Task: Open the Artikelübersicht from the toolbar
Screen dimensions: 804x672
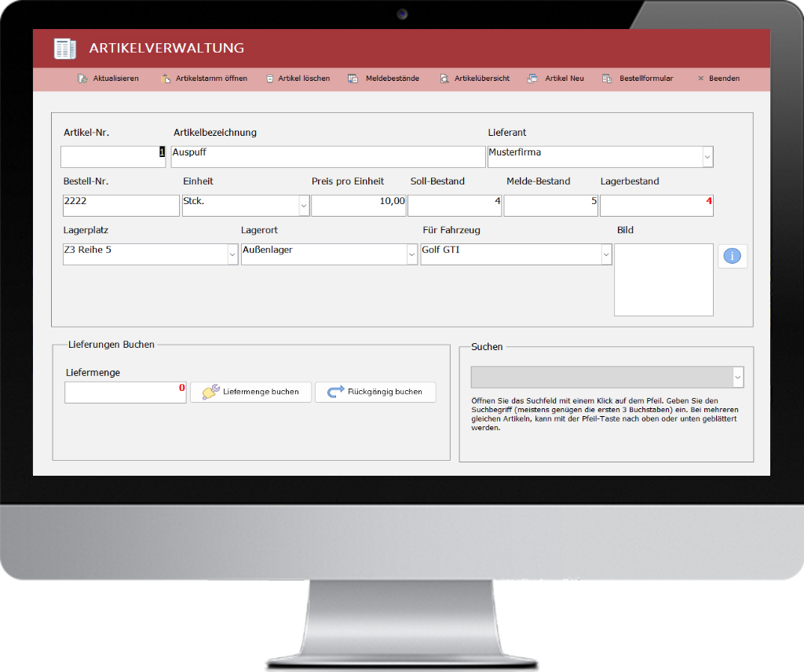Action: coord(444,79)
